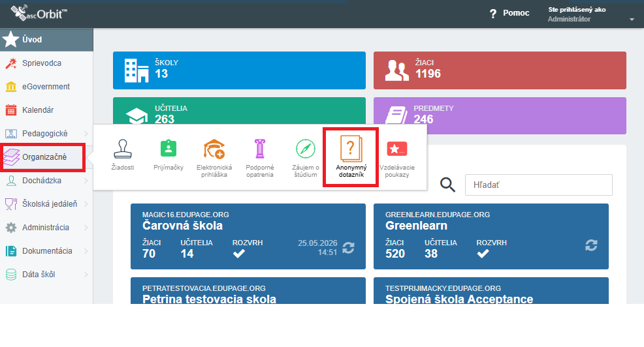Select Úvod in the sidebar

pyautogui.click(x=46, y=39)
